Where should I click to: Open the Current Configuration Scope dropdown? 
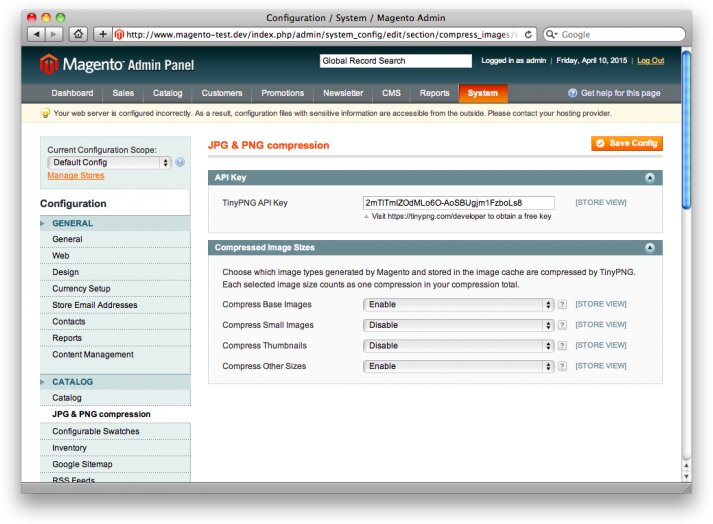(x=109, y=162)
